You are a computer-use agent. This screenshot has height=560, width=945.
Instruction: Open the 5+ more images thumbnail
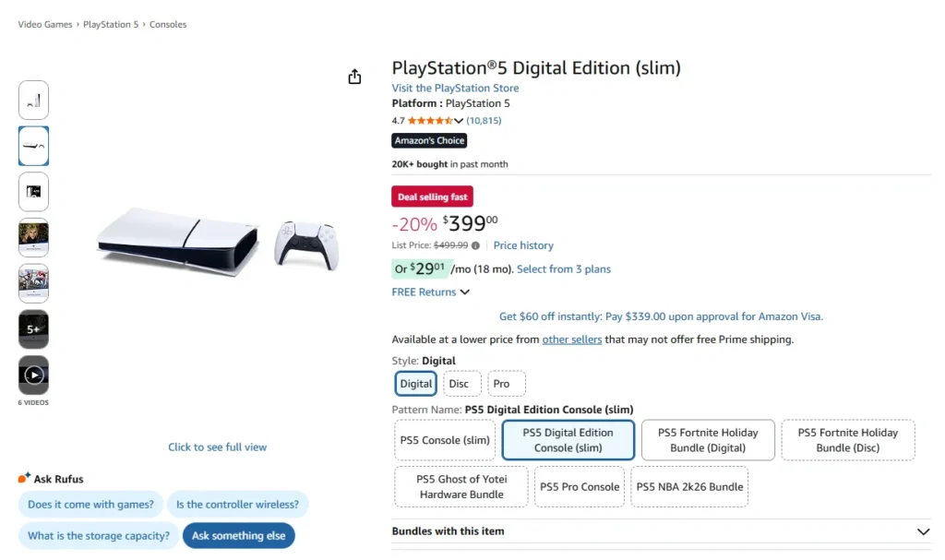click(x=33, y=328)
